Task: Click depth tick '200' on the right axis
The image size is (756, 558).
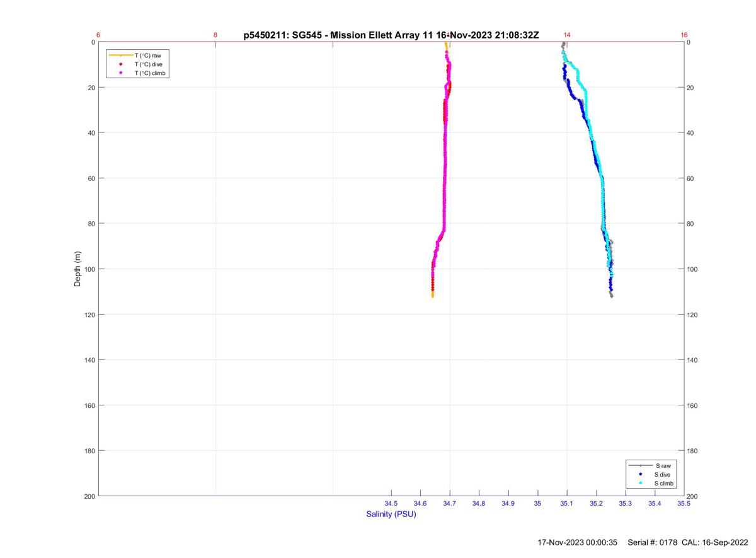Action: 692,496
